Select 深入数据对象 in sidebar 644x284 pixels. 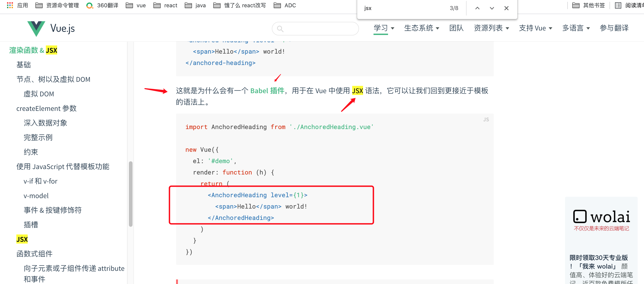pos(45,123)
